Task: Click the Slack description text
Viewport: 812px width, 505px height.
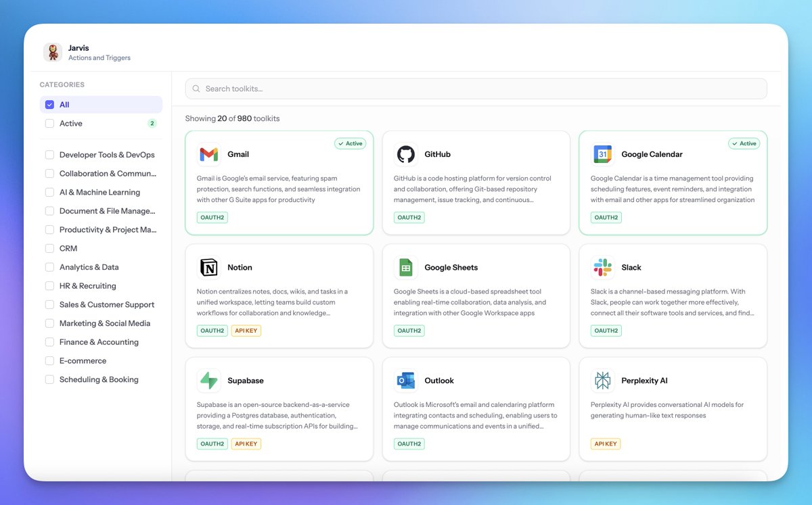Action: pyautogui.click(x=673, y=302)
